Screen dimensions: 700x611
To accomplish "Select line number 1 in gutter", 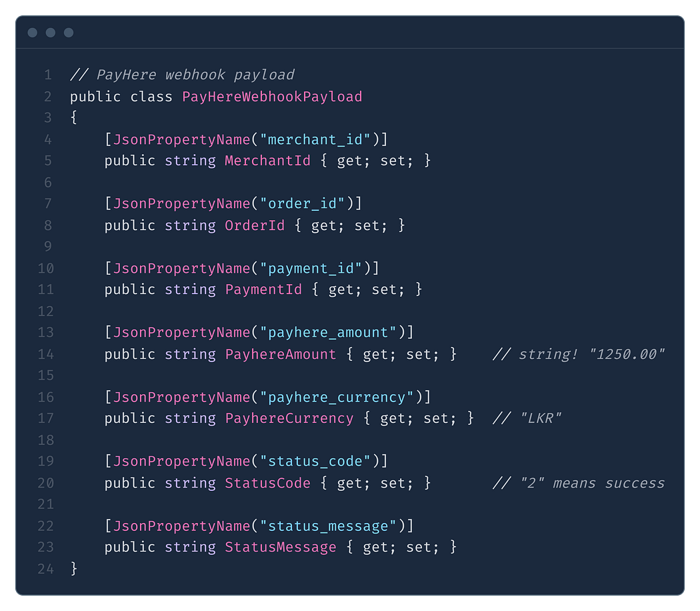I will pos(48,75).
